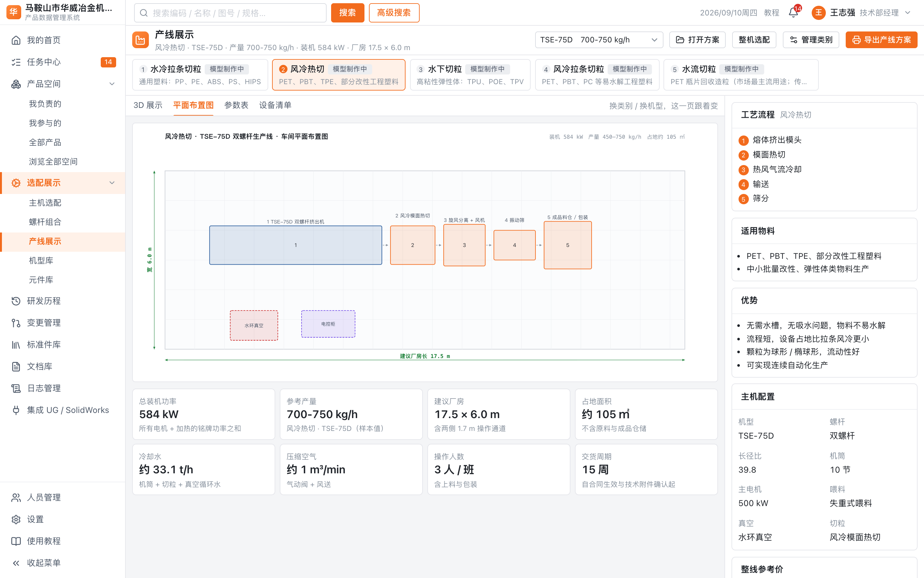The height and width of the screenshot is (578, 924).
Task: Select the 水流切粒 category card
Action: 741,74
